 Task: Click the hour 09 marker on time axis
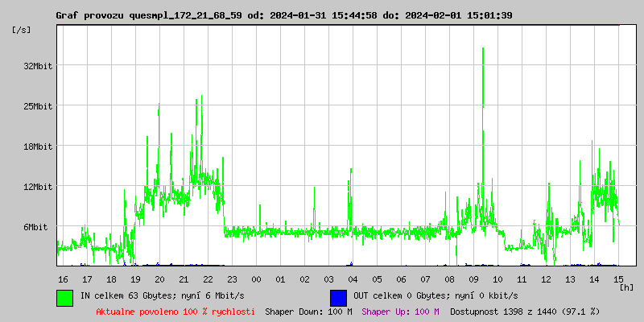tap(473, 279)
